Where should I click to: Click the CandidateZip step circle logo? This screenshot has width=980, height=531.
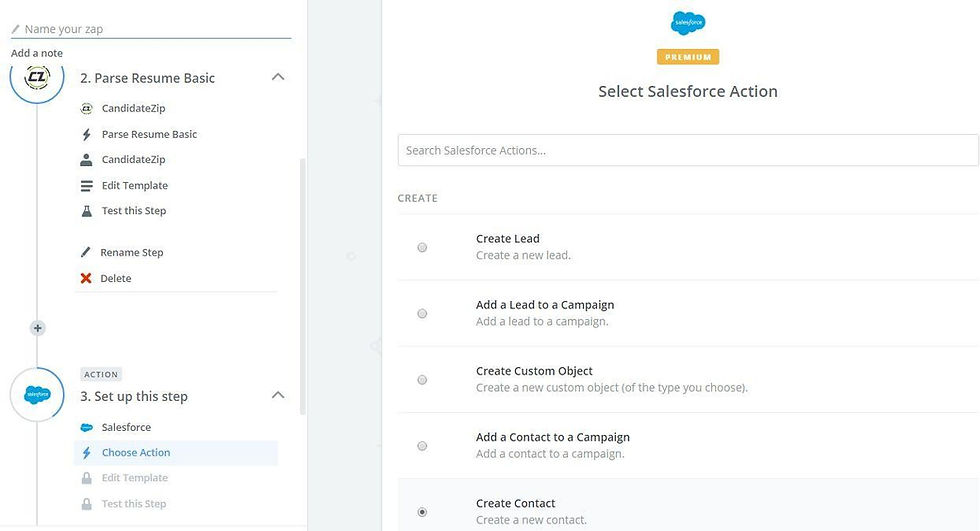point(37,76)
